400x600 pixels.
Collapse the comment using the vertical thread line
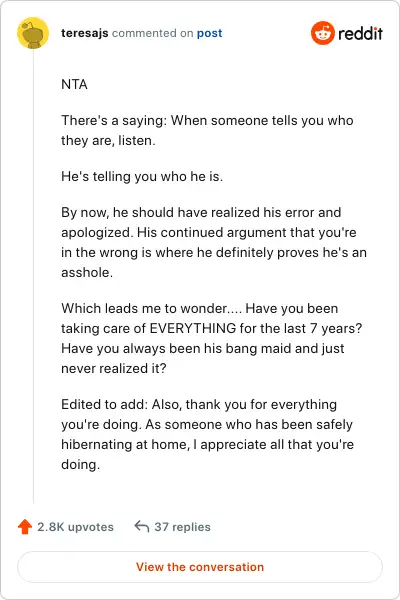[x=33, y=277]
